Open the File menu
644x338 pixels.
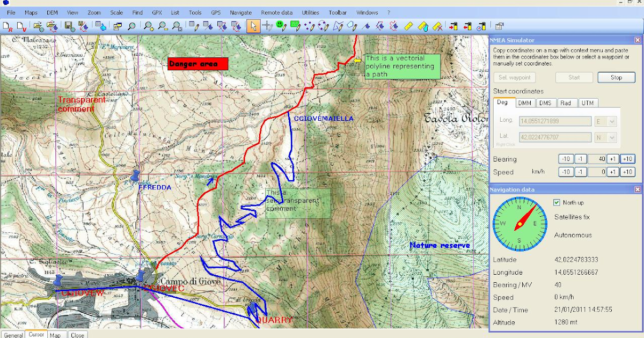pyautogui.click(x=11, y=12)
